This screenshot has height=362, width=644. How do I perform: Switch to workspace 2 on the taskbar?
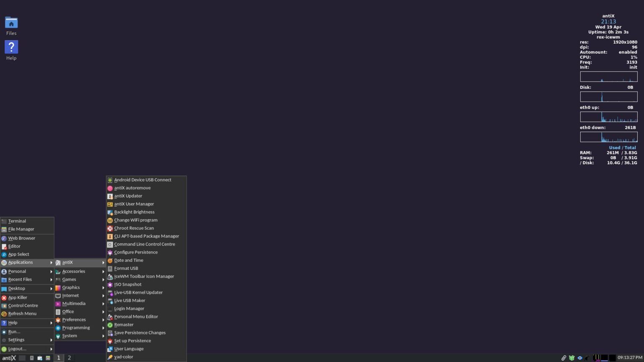(x=69, y=358)
